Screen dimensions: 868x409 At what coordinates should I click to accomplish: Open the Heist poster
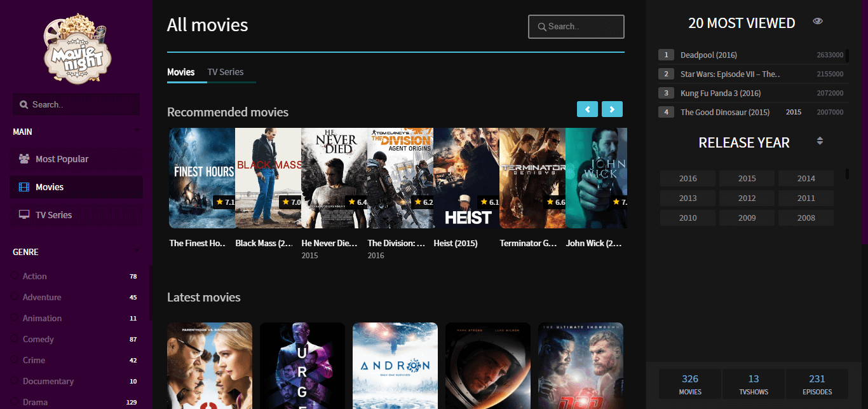pyautogui.click(x=466, y=178)
